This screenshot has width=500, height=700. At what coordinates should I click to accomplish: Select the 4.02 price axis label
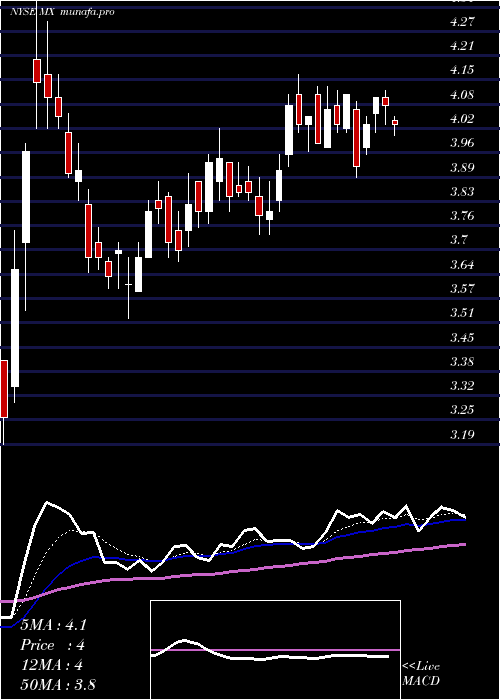click(x=462, y=119)
